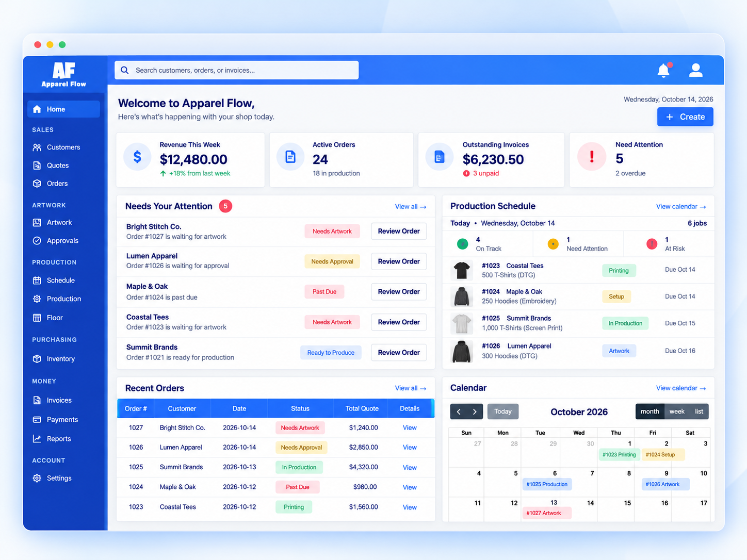Click the Approvals checkmark icon
The height and width of the screenshot is (560, 747).
37,241
